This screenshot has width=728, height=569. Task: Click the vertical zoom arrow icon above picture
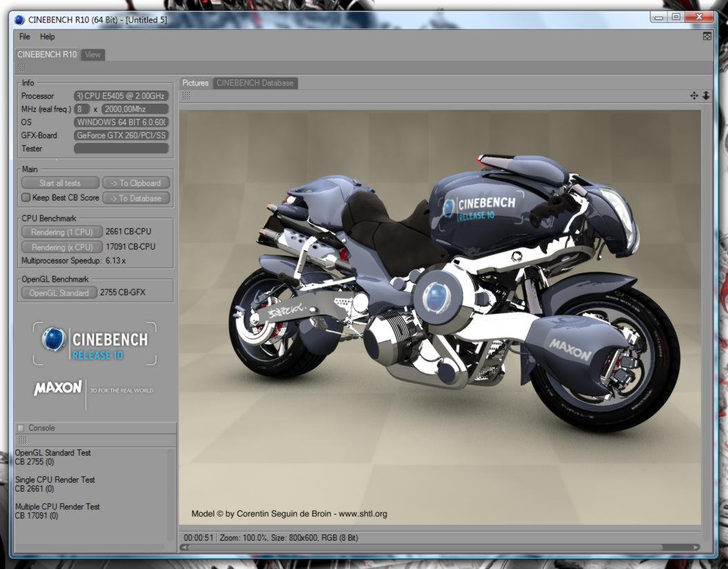click(x=706, y=95)
